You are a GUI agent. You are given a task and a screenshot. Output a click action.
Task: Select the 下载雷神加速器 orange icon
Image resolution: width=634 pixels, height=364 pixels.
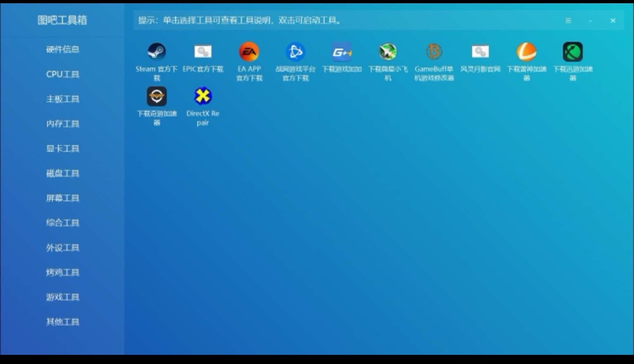526,52
